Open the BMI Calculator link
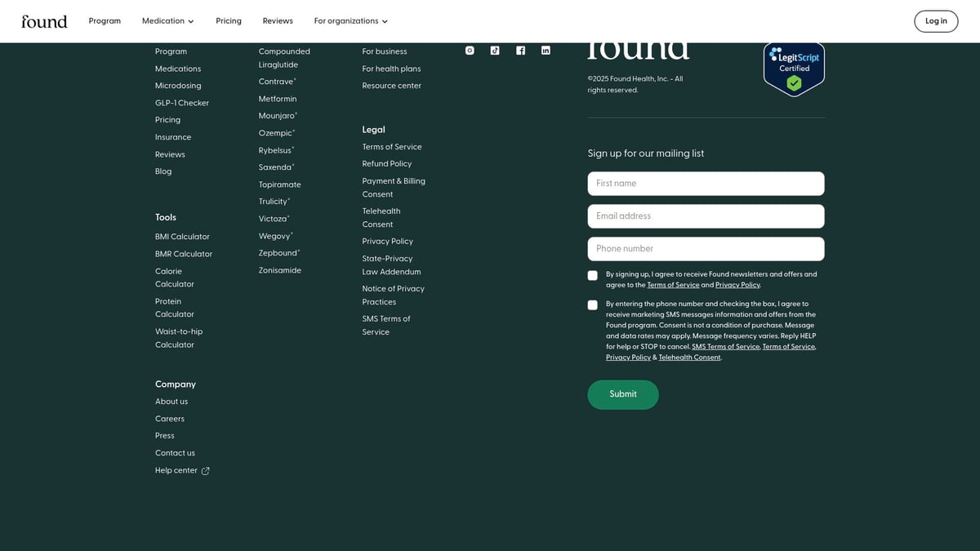Screen dimensions: 980x551 [x=182, y=237]
